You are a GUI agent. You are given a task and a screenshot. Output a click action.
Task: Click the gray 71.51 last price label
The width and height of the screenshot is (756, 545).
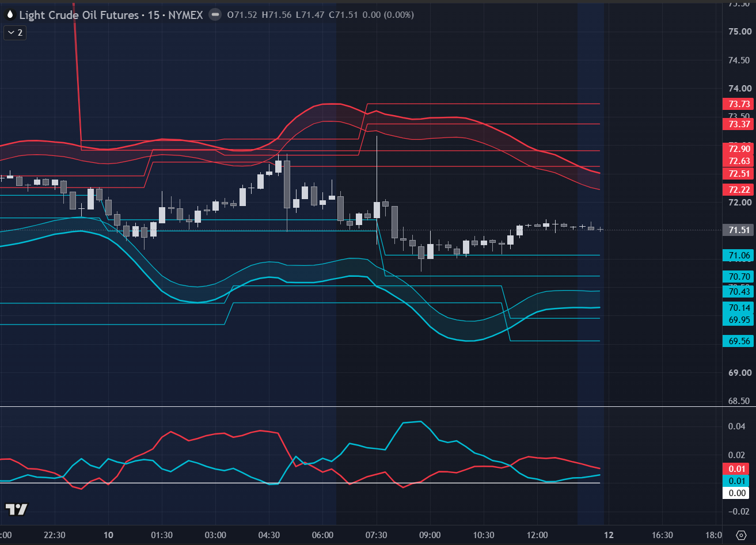(739, 230)
